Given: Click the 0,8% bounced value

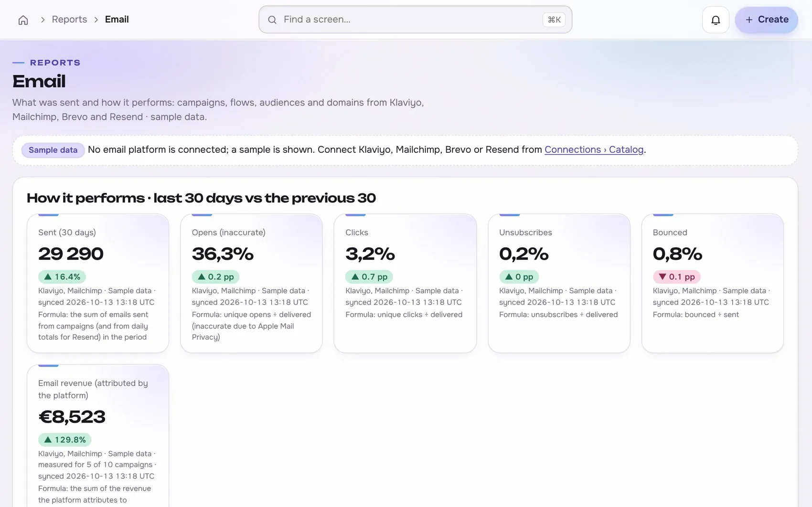Looking at the screenshot, I should coord(677,253).
